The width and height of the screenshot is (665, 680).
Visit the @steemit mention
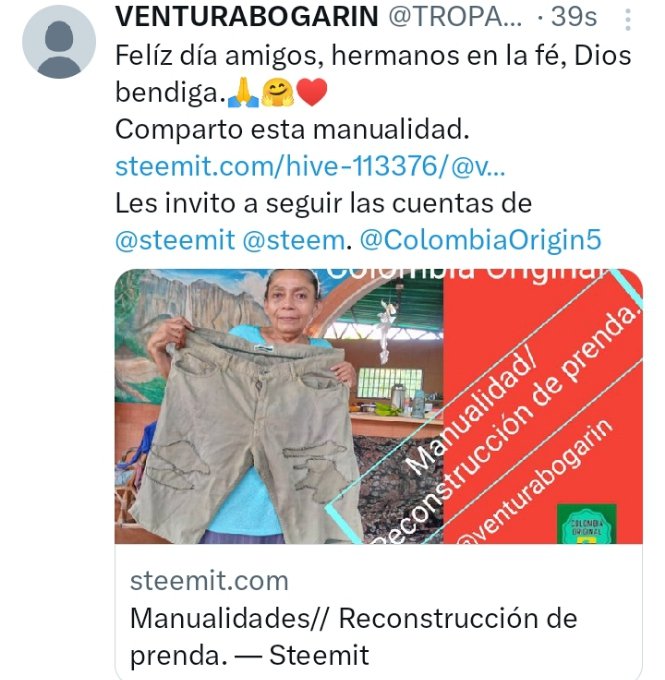(175, 240)
